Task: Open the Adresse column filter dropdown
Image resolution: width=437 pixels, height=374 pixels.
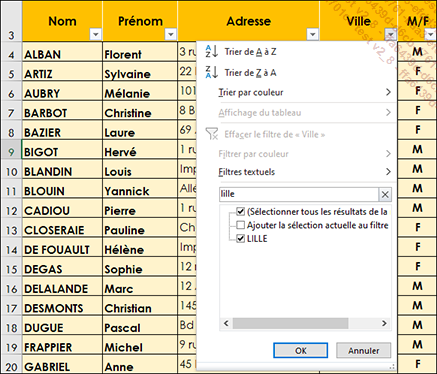Action: (x=312, y=34)
